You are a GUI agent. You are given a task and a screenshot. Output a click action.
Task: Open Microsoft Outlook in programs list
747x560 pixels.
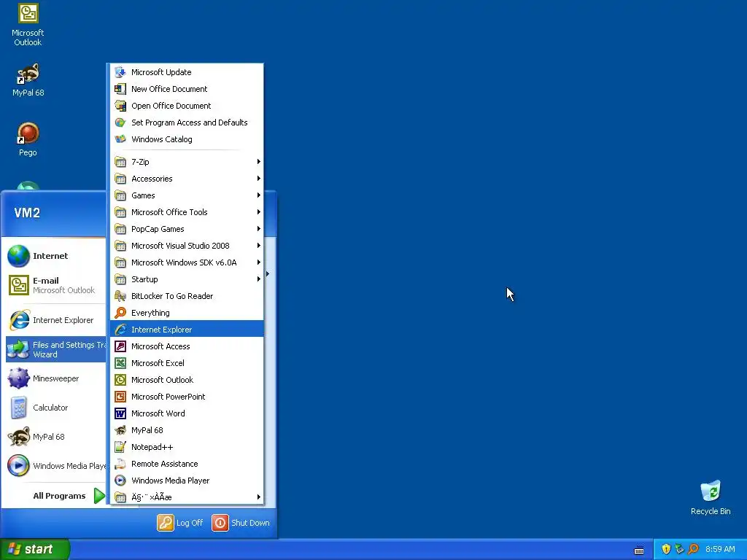point(187,379)
